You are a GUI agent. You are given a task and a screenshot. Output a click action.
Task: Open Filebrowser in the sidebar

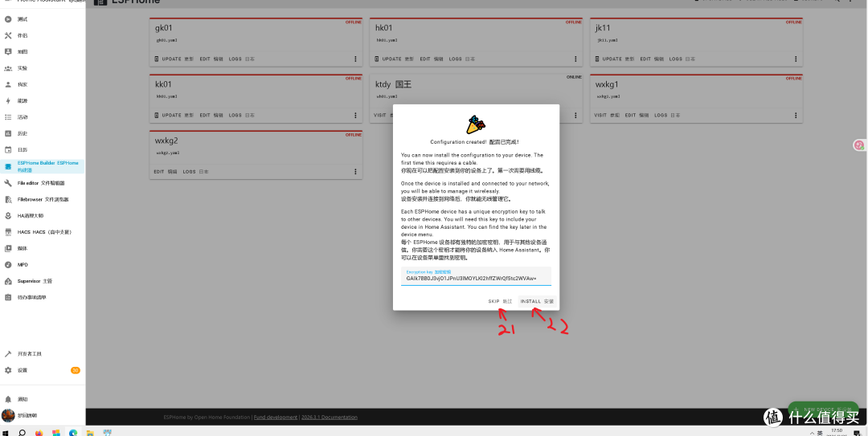tap(43, 199)
